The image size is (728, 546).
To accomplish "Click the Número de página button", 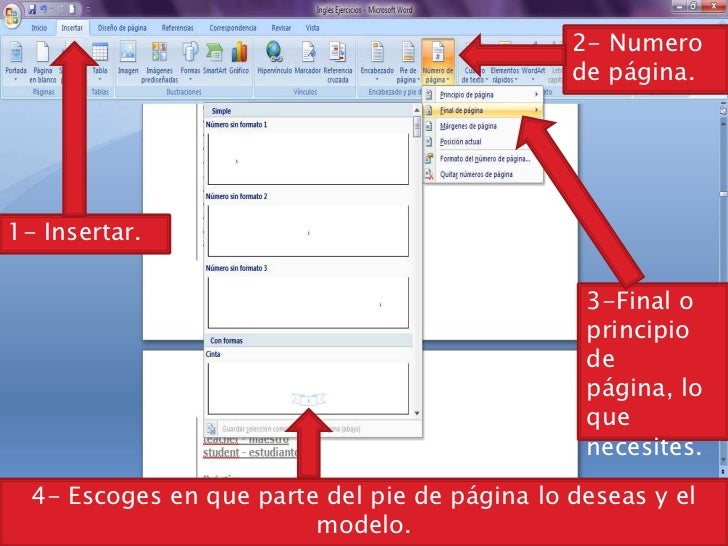I will tap(438, 62).
